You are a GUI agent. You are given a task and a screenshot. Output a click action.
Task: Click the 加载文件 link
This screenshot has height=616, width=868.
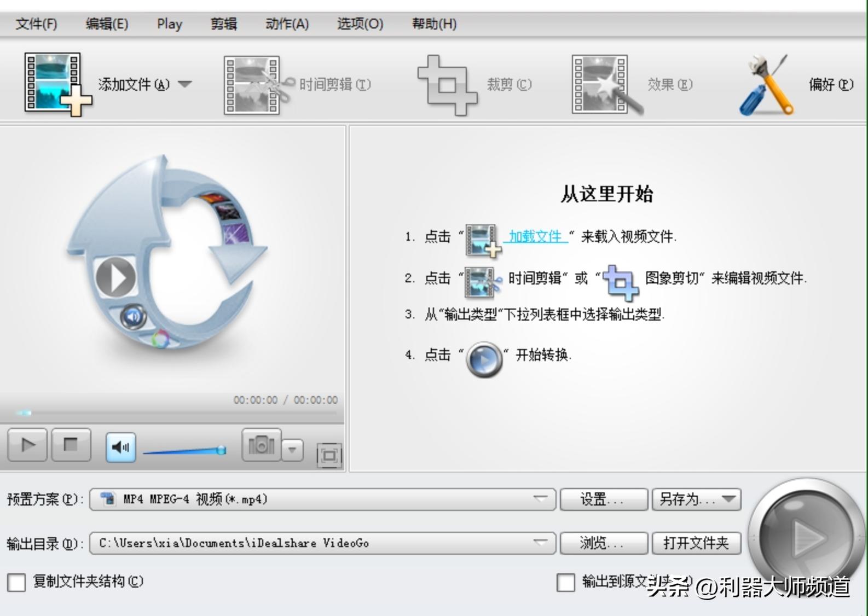[x=536, y=236]
